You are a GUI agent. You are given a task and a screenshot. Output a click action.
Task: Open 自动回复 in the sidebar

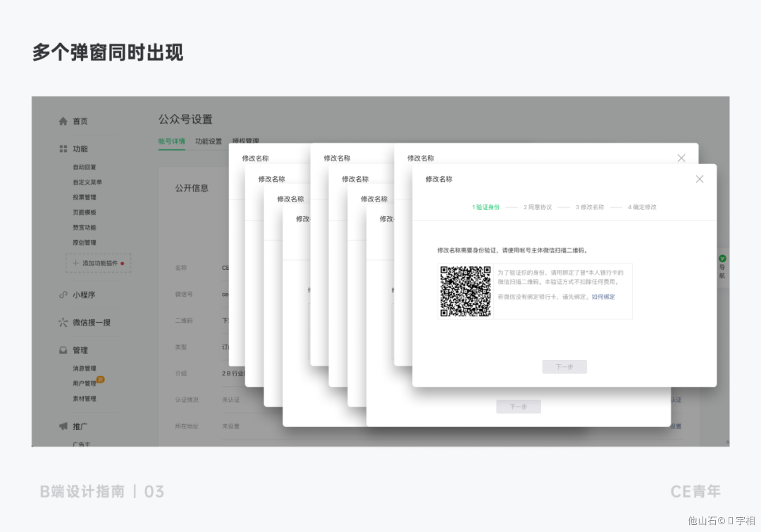point(85,167)
